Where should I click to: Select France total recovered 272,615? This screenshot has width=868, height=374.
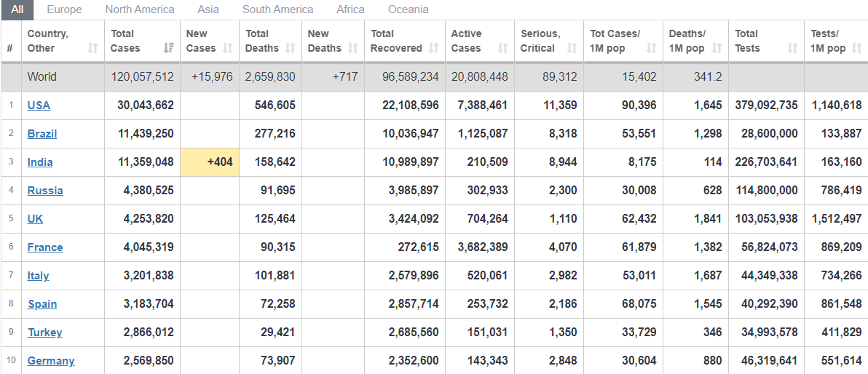click(x=419, y=247)
